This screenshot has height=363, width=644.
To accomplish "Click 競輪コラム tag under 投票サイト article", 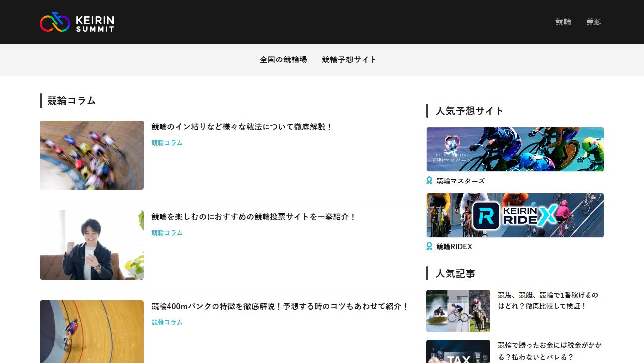I will [167, 233].
